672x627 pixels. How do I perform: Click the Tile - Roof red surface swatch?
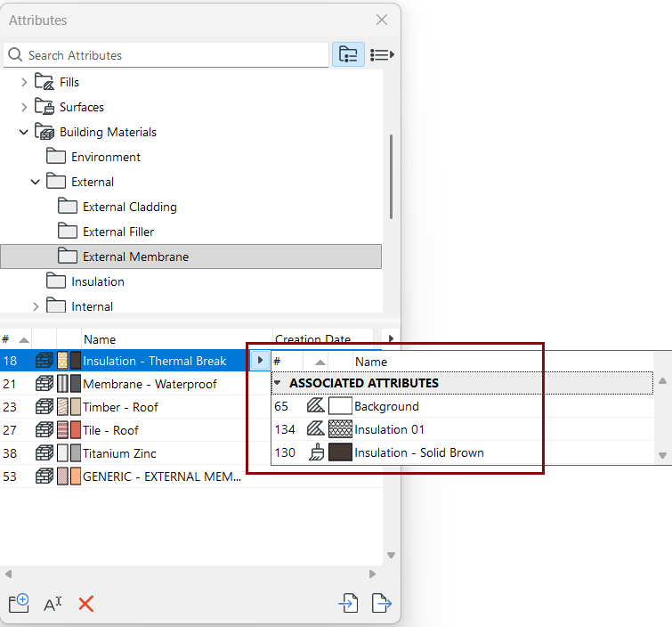(x=76, y=430)
